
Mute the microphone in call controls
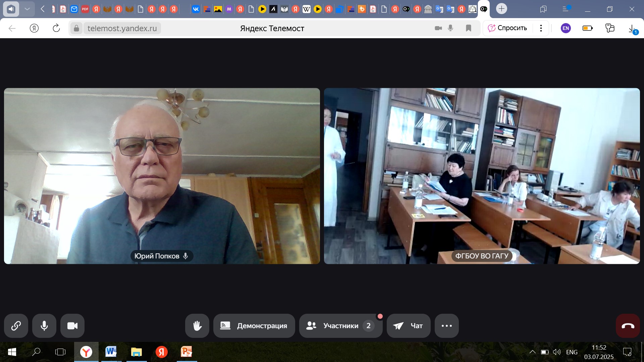coord(44,325)
